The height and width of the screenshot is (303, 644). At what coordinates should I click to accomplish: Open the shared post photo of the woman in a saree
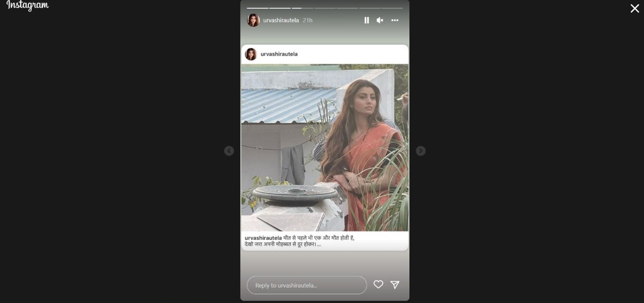[x=325, y=148]
